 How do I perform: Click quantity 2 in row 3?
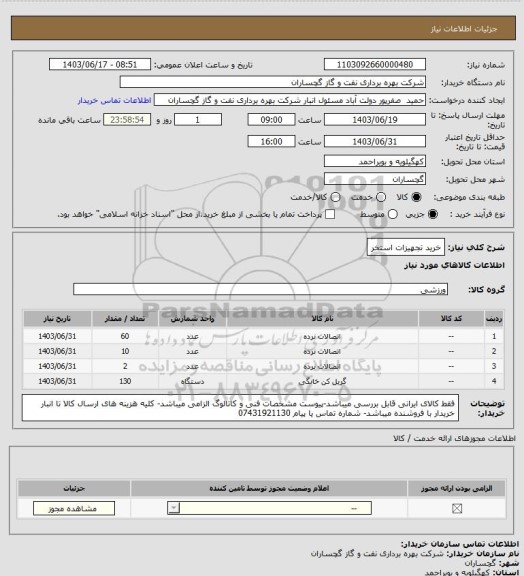point(125,366)
